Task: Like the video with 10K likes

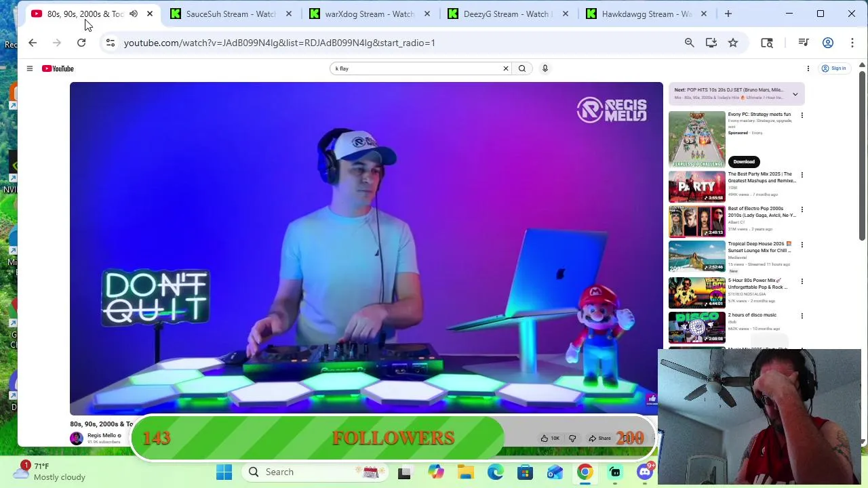Action: (x=550, y=438)
